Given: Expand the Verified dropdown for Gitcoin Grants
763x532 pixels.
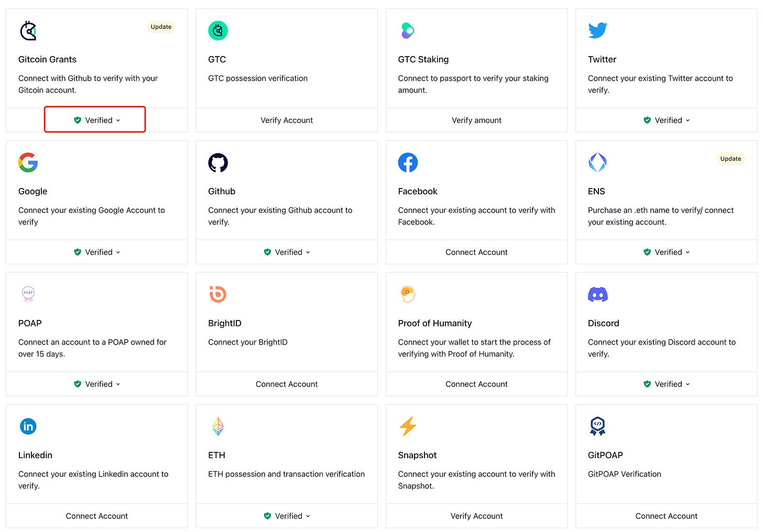Looking at the screenshot, I should 97,120.
